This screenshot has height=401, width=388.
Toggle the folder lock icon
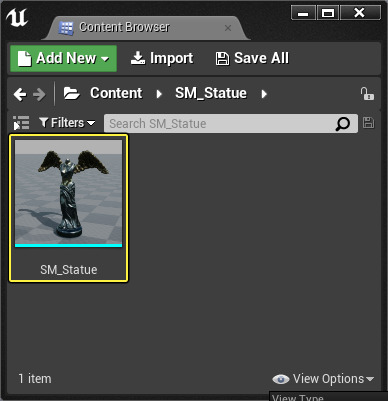[x=367, y=94]
